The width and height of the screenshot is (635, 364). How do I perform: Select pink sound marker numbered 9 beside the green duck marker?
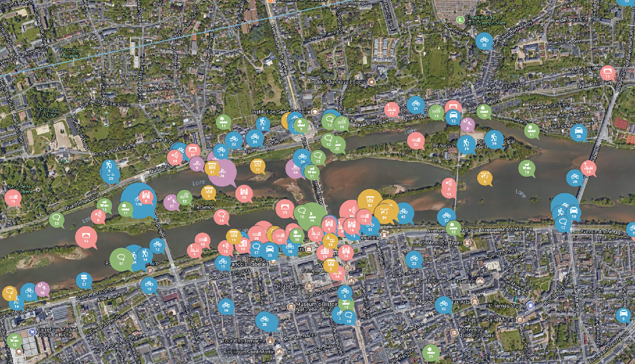point(98,216)
